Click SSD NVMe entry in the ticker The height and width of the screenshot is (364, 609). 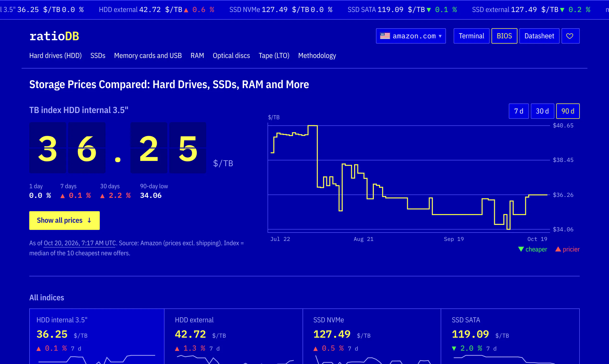pyautogui.click(x=281, y=10)
